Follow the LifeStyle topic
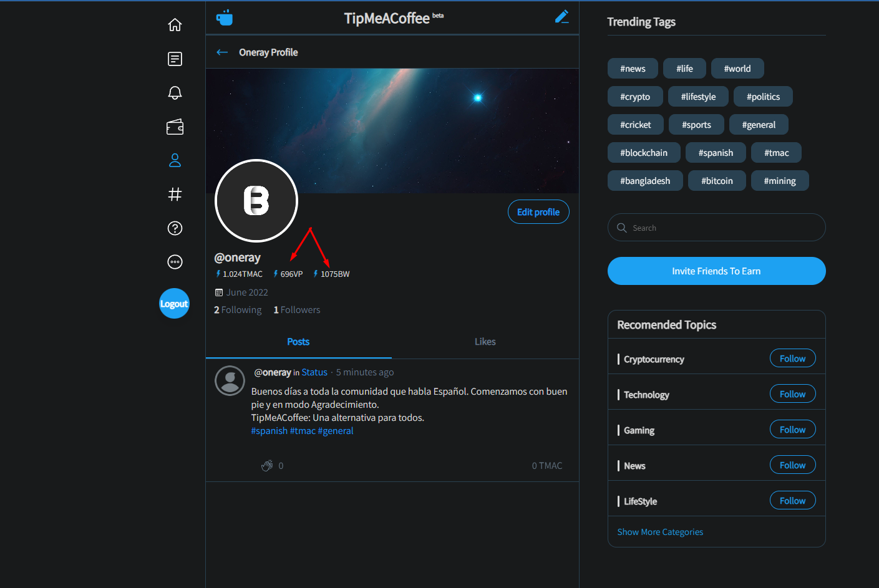Screen dimensions: 879x588 point(792,501)
